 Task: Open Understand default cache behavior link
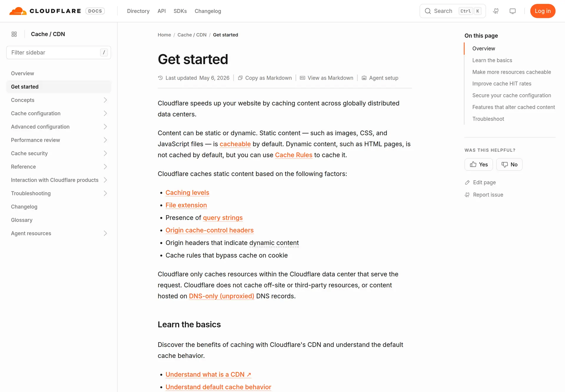(218, 387)
